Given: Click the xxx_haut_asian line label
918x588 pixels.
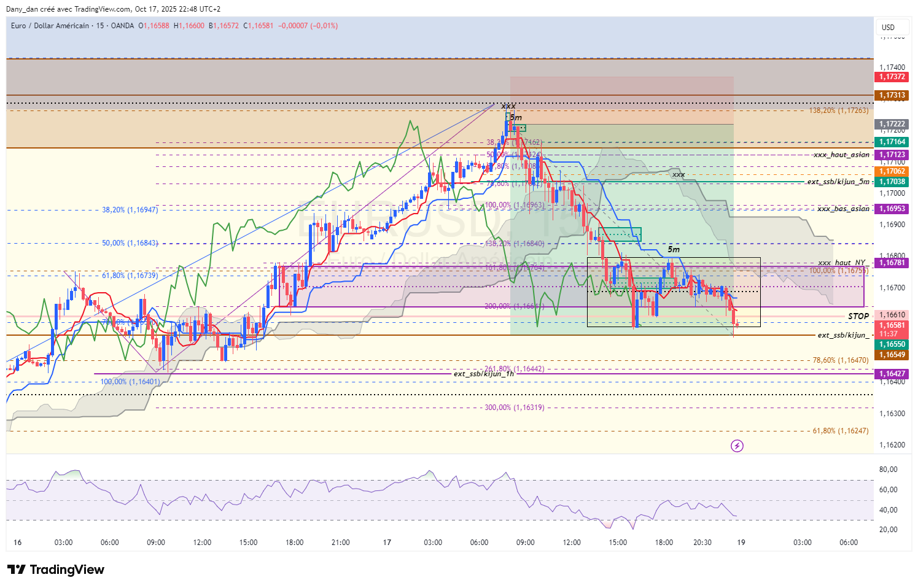Looking at the screenshot, I should pos(841,155).
